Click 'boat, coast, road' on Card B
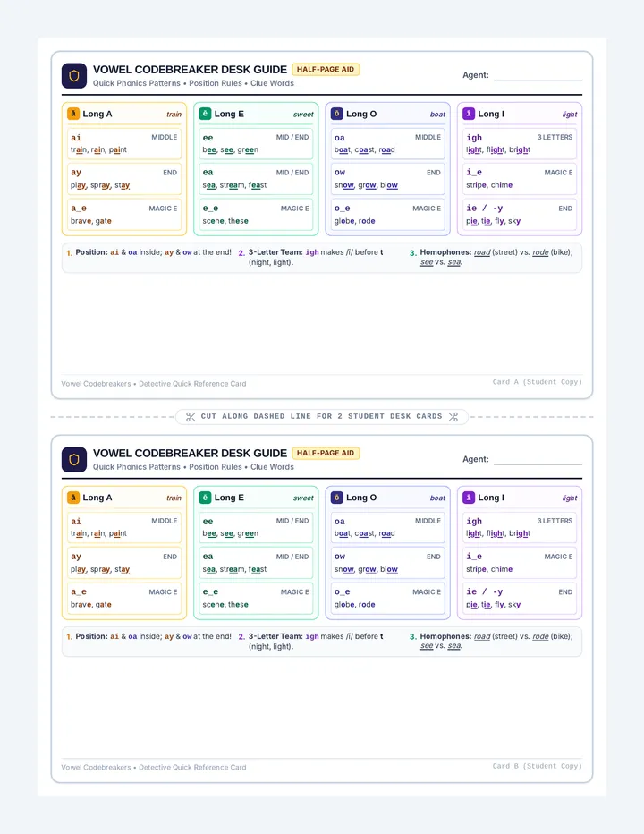 (364, 533)
